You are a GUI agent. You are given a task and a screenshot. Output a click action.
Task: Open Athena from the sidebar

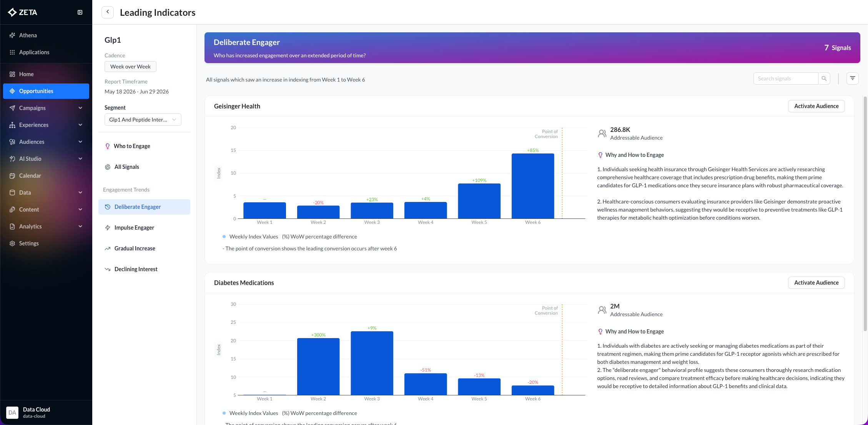point(46,35)
